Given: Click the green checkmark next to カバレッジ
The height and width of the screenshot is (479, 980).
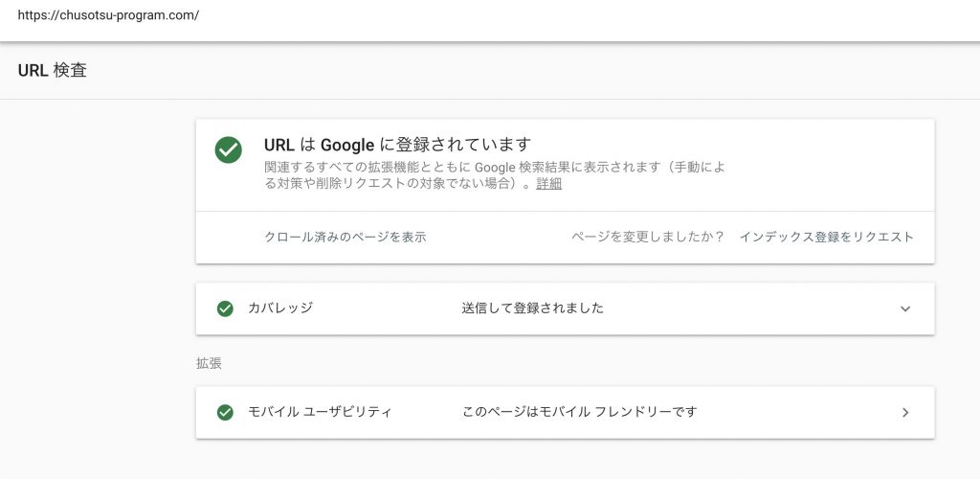Looking at the screenshot, I should pos(225,308).
